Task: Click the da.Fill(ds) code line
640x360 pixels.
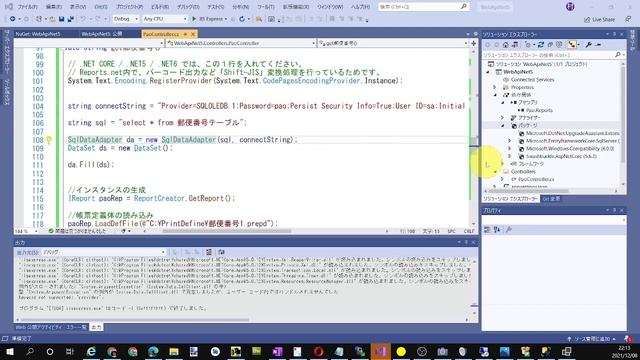Action: pos(91,164)
